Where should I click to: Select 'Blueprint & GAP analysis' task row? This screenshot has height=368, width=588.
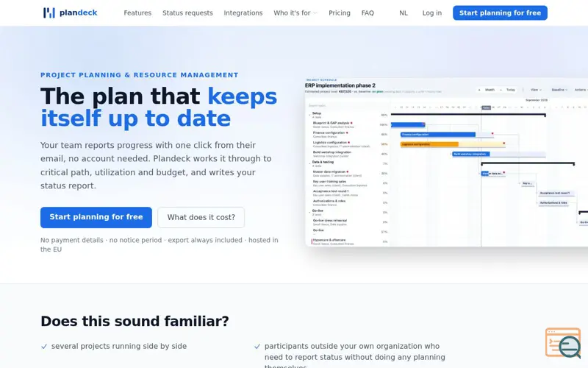click(x=348, y=124)
